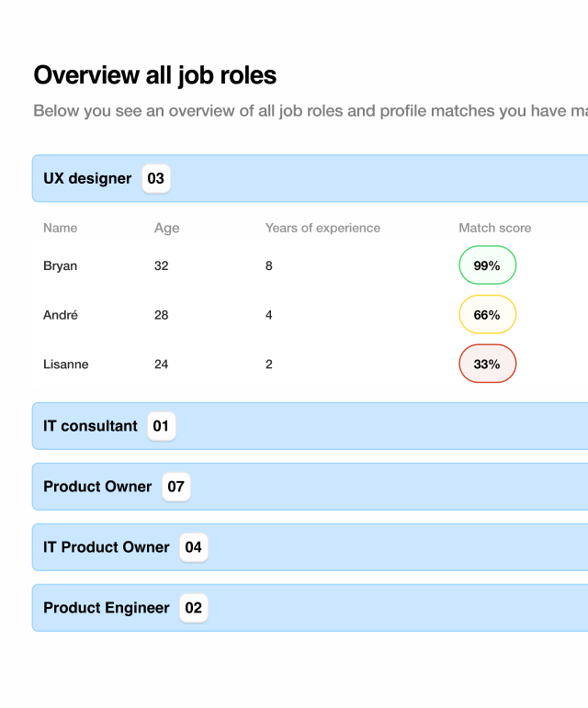This screenshot has height=708, width=588.
Task: Select the Lisanne candidate name
Action: (66, 364)
